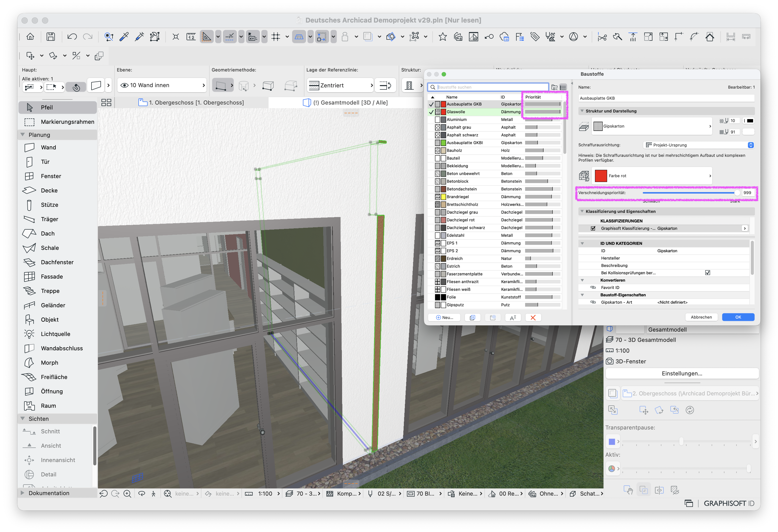Click the red delete X in Baustoffe dialog

533,318
